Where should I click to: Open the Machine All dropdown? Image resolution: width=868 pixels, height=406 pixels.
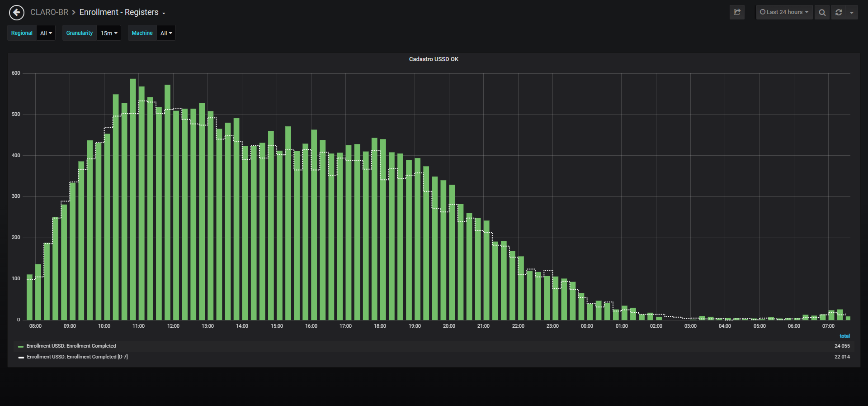click(166, 33)
